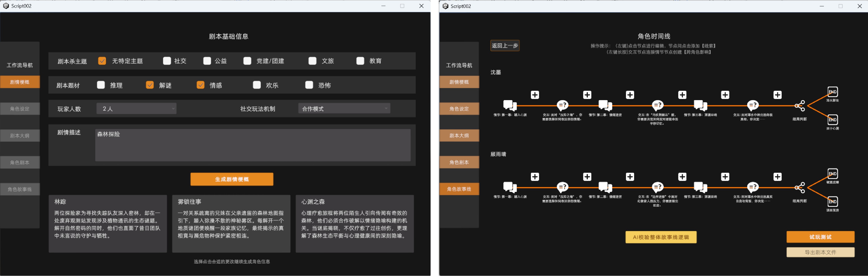Enable the 欢乐 genre checkbox
Image resolution: width=868 pixels, height=276 pixels.
click(x=257, y=85)
